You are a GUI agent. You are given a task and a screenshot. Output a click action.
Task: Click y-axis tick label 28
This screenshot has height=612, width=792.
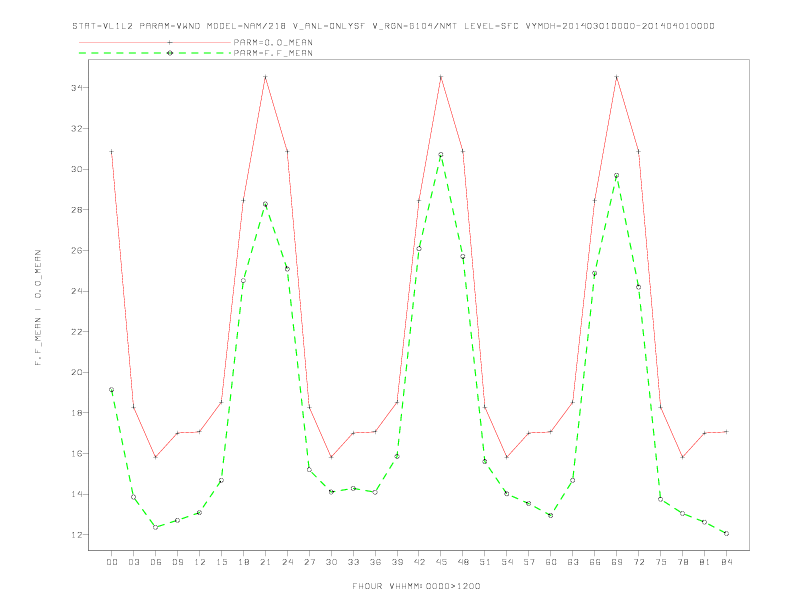pos(77,210)
